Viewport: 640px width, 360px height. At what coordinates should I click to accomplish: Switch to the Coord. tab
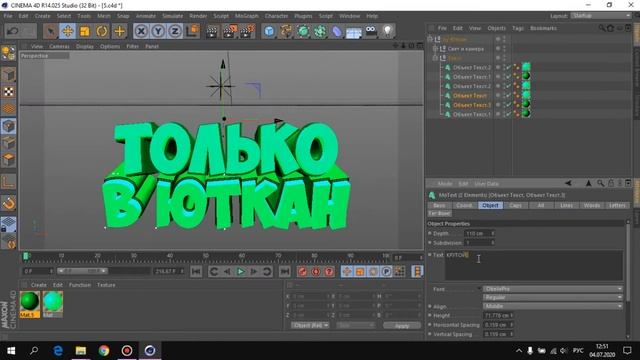point(464,205)
